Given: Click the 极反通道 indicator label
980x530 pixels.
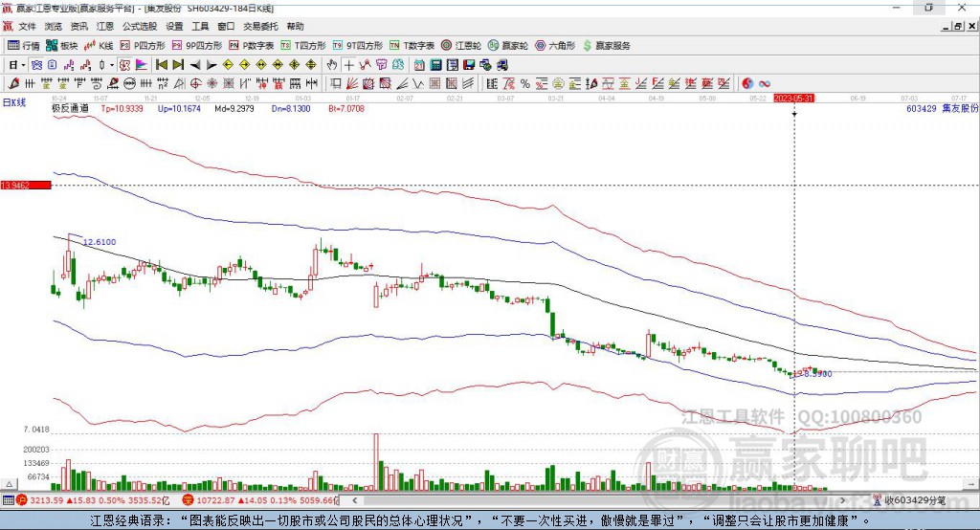Looking at the screenshot, I should [70, 108].
